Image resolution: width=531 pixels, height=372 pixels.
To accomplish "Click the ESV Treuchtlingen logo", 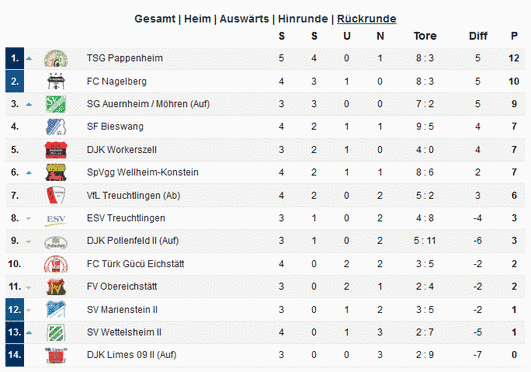I will tap(56, 219).
